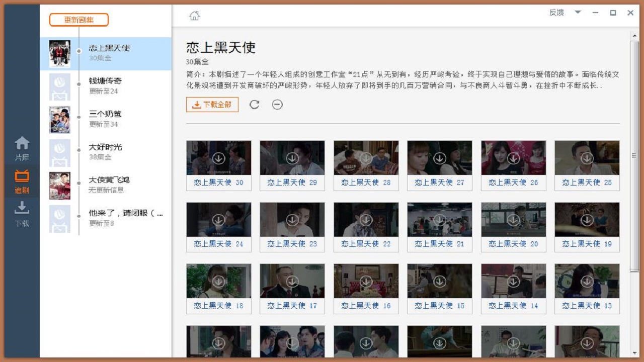Open the 恋上黑天使 23 episode link
644x362 pixels.
292,244
